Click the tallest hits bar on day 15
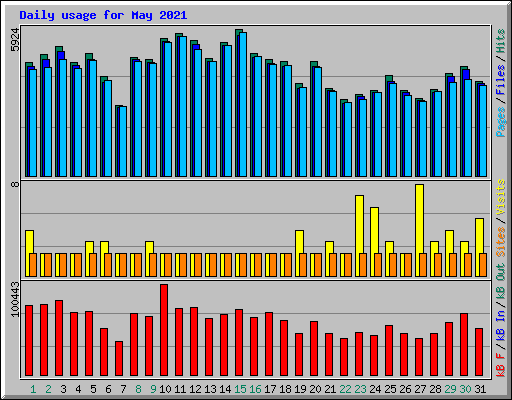The width and height of the screenshot is (512, 400). pos(237,103)
